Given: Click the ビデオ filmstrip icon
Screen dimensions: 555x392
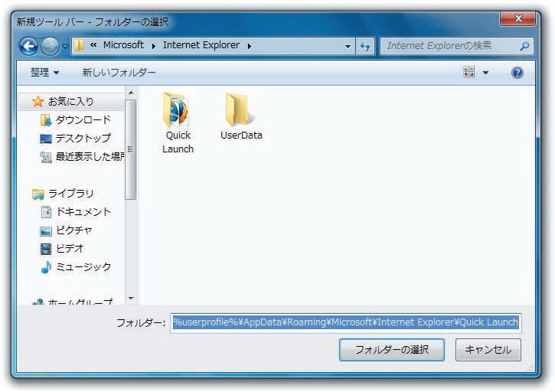Looking at the screenshot, I should 46,250.
